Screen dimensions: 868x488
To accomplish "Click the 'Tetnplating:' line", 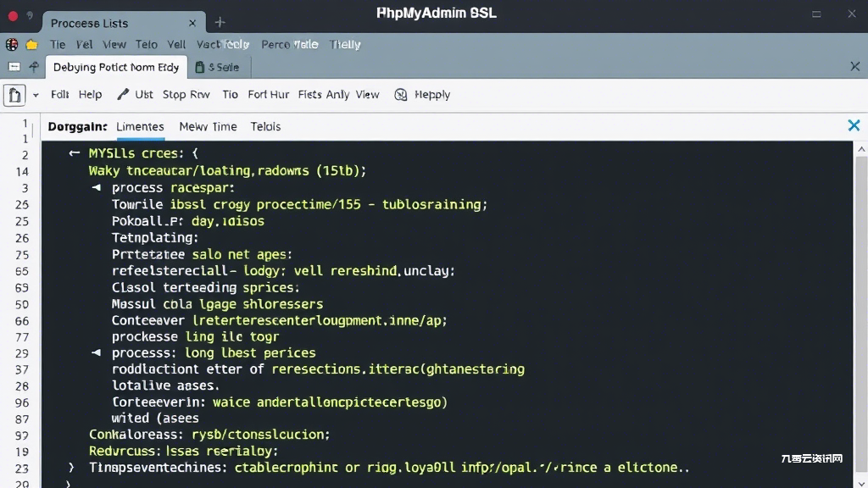I will click(x=155, y=238).
